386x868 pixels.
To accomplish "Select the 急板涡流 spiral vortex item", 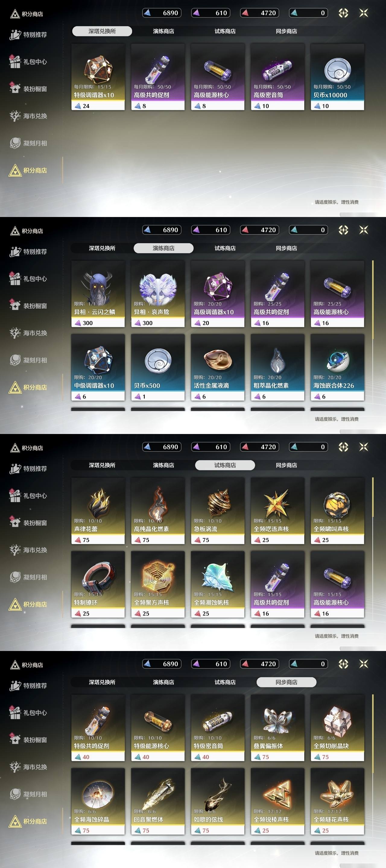I will [217, 511].
